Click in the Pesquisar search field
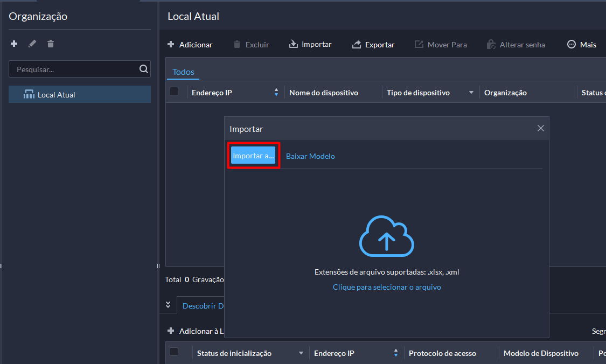The image size is (606, 364). [x=73, y=69]
